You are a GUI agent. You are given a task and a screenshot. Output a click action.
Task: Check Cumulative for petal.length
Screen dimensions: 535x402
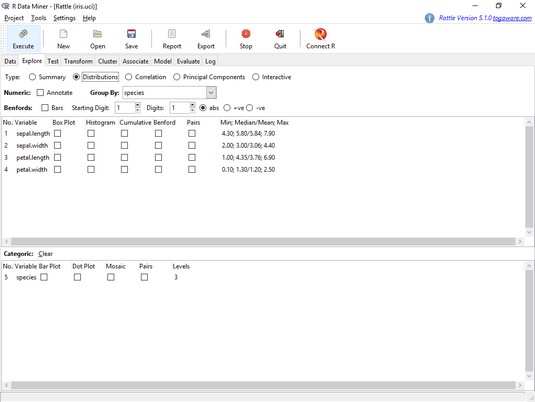click(x=125, y=157)
